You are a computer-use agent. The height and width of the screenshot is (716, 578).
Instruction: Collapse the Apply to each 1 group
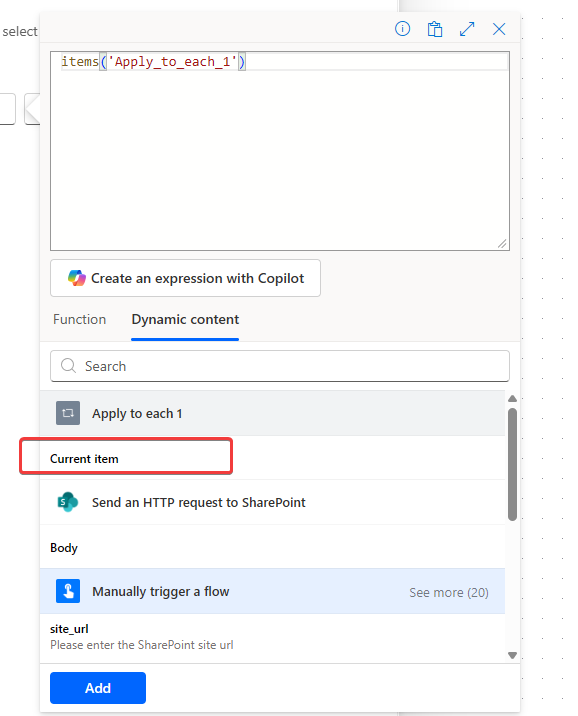[x=273, y=413]
